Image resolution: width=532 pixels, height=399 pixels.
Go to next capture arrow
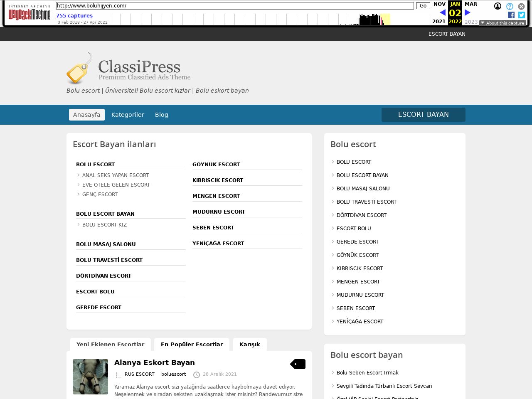pos(468,12)
